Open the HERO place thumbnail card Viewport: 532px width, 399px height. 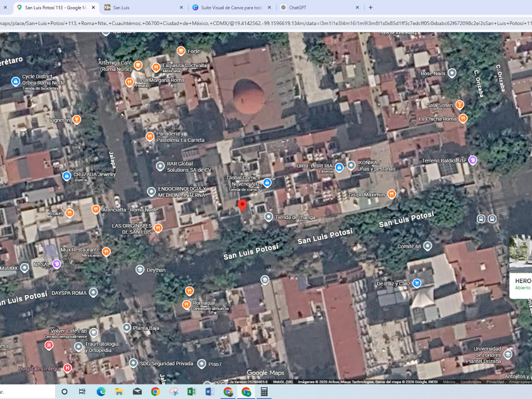coord(521,266)
